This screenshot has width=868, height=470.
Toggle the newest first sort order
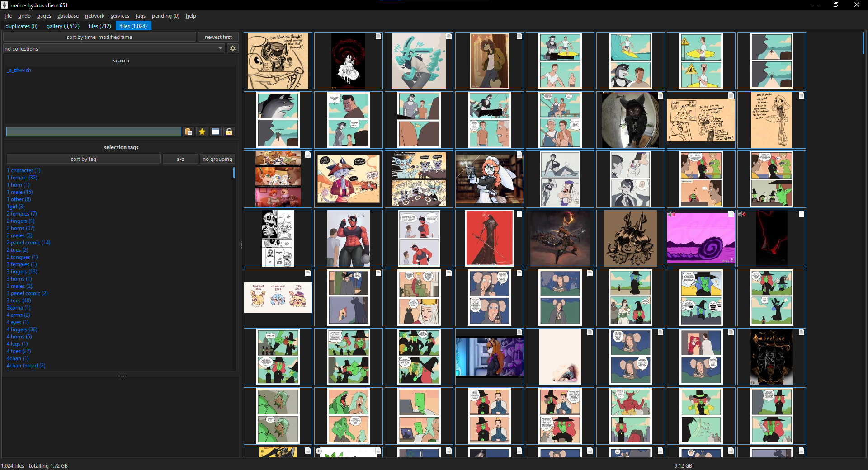point(218,37)
